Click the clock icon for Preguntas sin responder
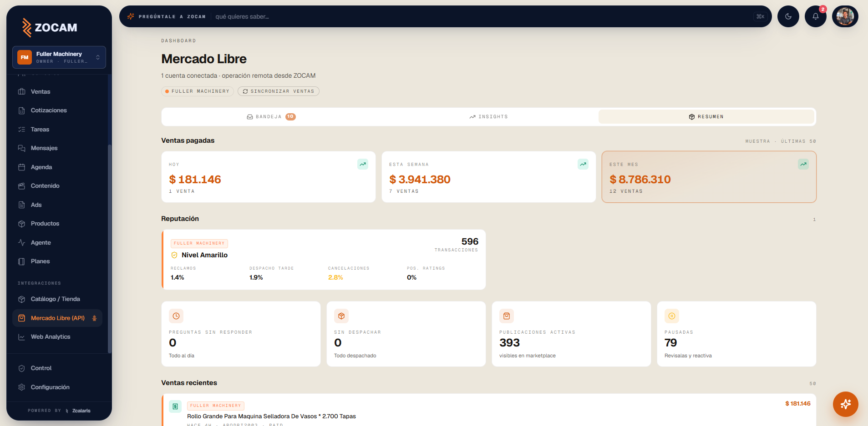 176,316
